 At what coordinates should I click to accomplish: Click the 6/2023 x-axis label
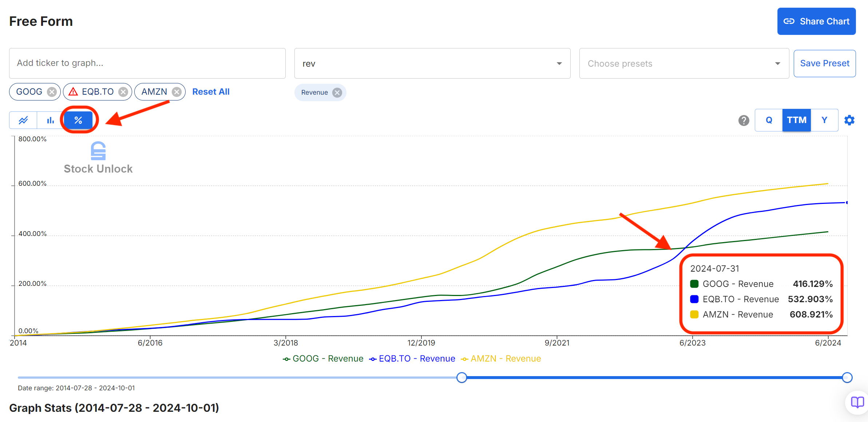[x=692, y=343]
